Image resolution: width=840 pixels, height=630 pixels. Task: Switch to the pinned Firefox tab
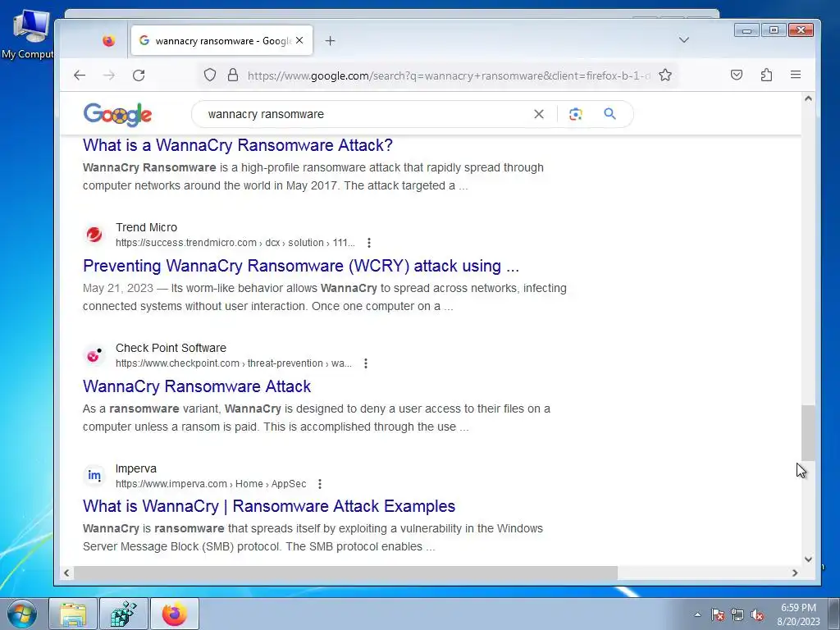(108, 41)
